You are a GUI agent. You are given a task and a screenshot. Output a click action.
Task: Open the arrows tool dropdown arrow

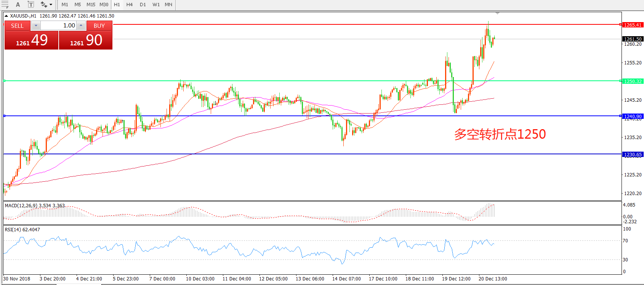(x=51, y=5)
